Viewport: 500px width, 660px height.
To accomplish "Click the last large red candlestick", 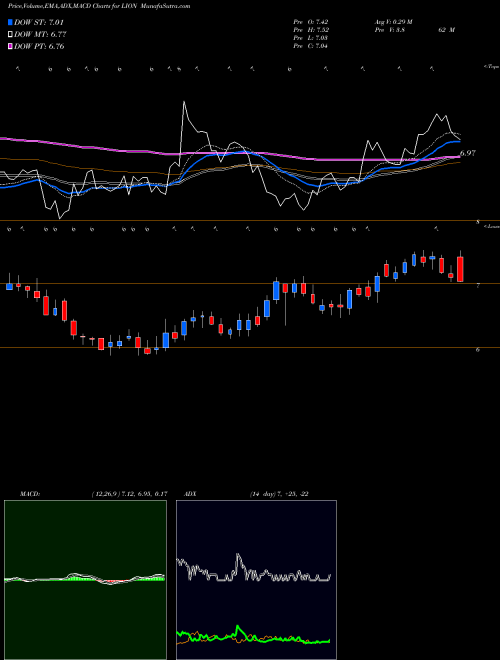I will (460, 269).
